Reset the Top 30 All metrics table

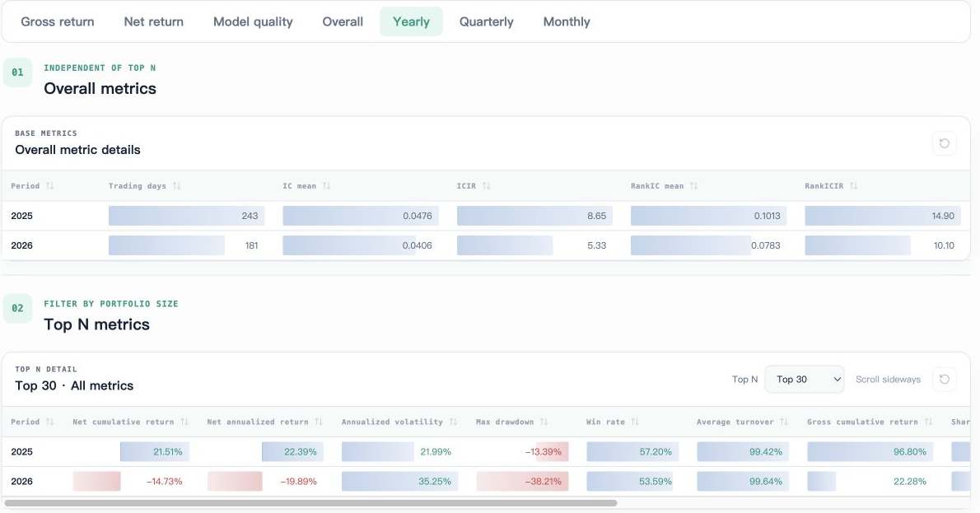pyautogui.click(x=945, y=380)
